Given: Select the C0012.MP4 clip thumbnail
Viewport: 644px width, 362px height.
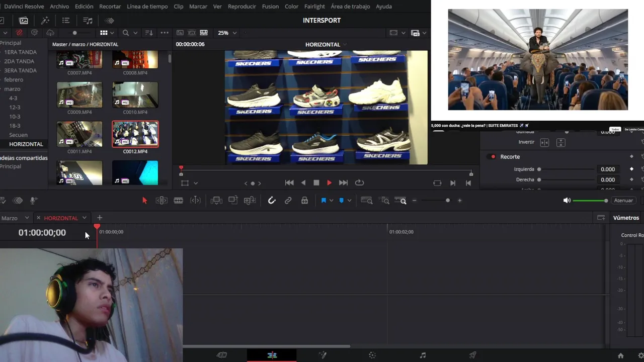Looking at the screenshot, I should click(135, 134).
